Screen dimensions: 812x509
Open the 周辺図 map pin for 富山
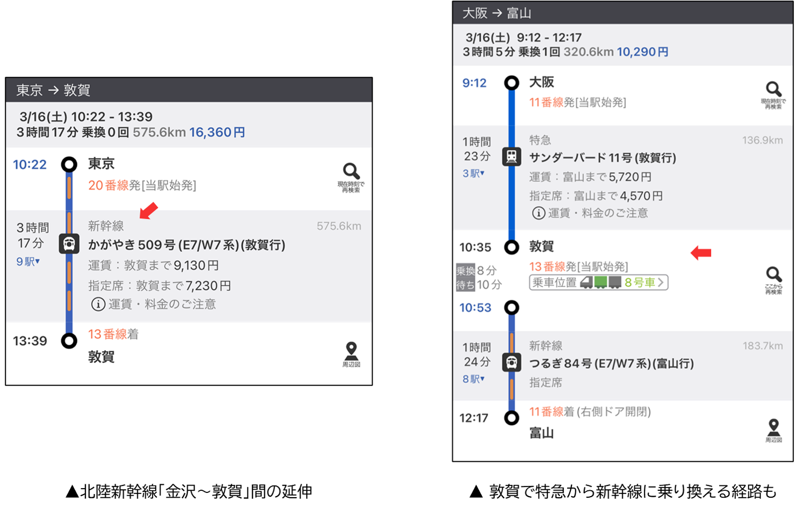coord(773,431)
